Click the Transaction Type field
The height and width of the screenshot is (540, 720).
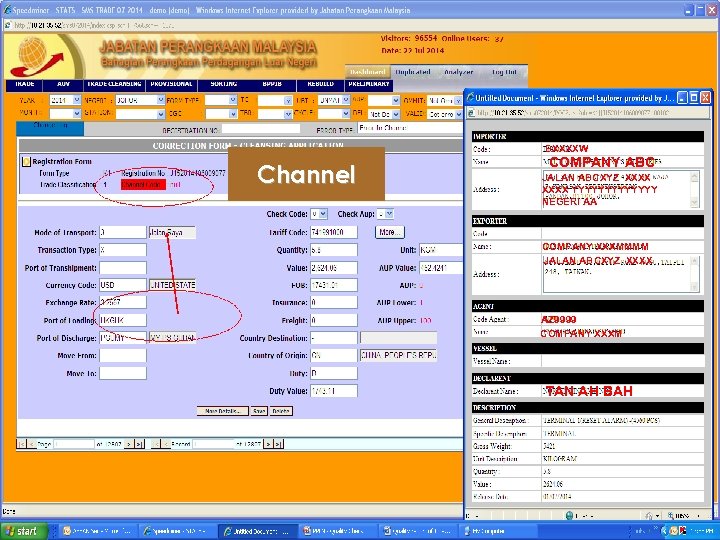123,250
